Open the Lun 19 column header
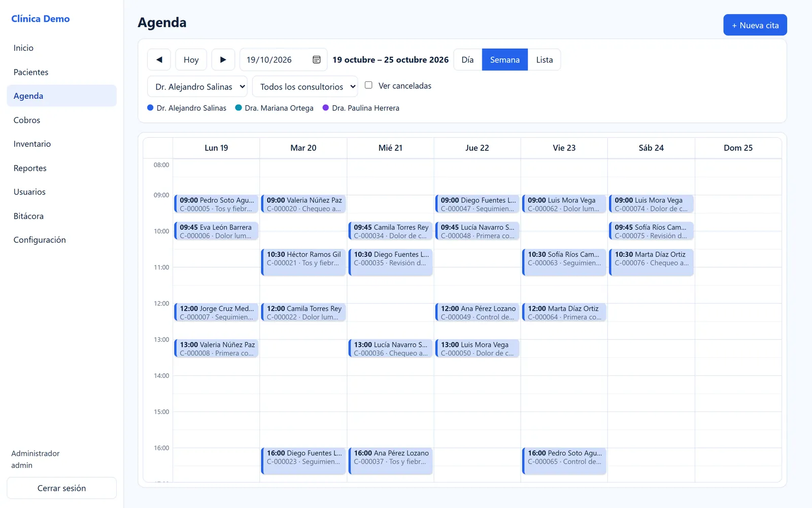 point(216,148)
